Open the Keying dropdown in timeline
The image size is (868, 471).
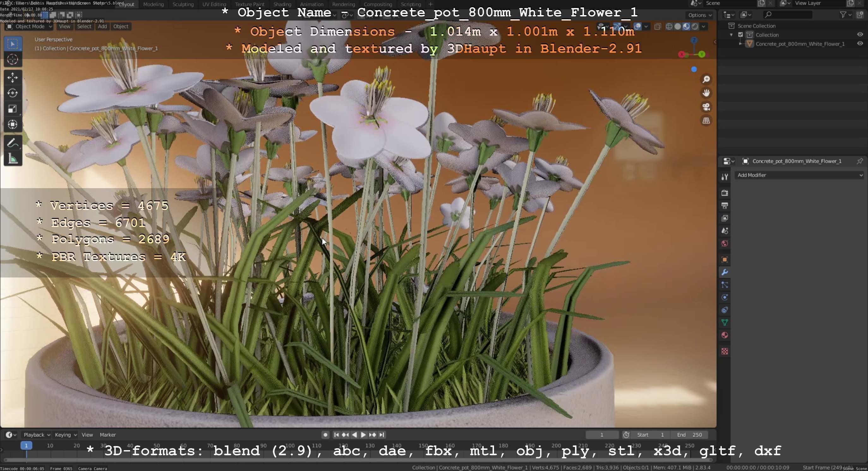[x=66, y=435]
